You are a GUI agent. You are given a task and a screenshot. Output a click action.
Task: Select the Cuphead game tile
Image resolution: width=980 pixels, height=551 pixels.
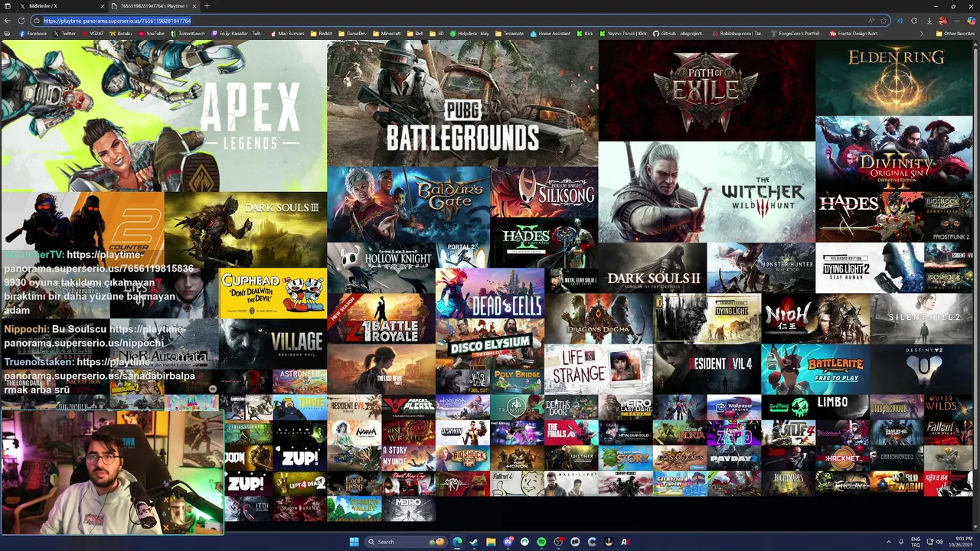pyautogui.click(x=273, y=293)
